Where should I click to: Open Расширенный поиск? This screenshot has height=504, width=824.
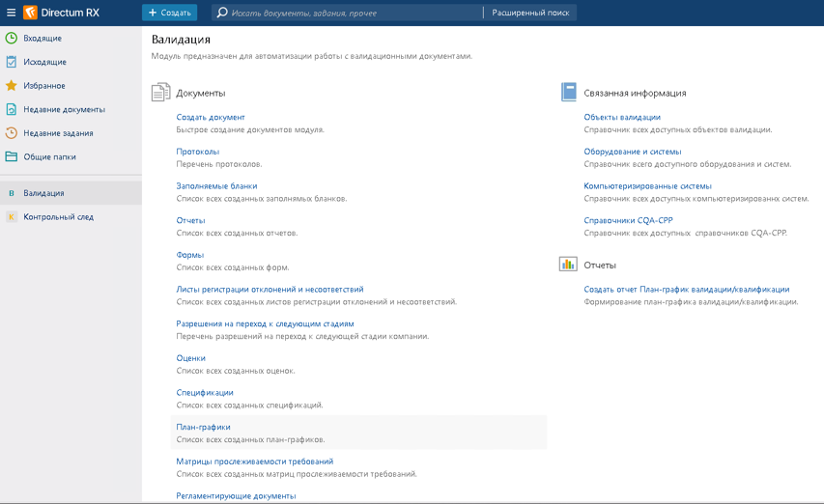530,13
